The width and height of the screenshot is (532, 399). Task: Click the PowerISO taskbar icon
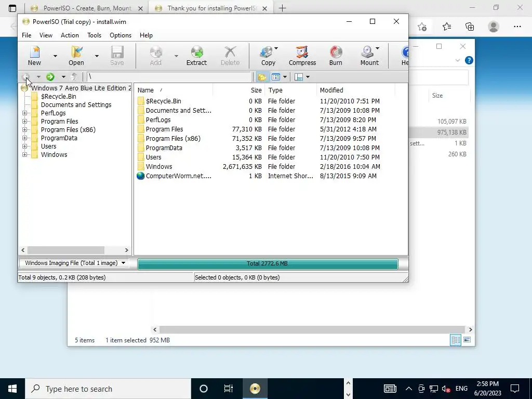click(255, 389)
